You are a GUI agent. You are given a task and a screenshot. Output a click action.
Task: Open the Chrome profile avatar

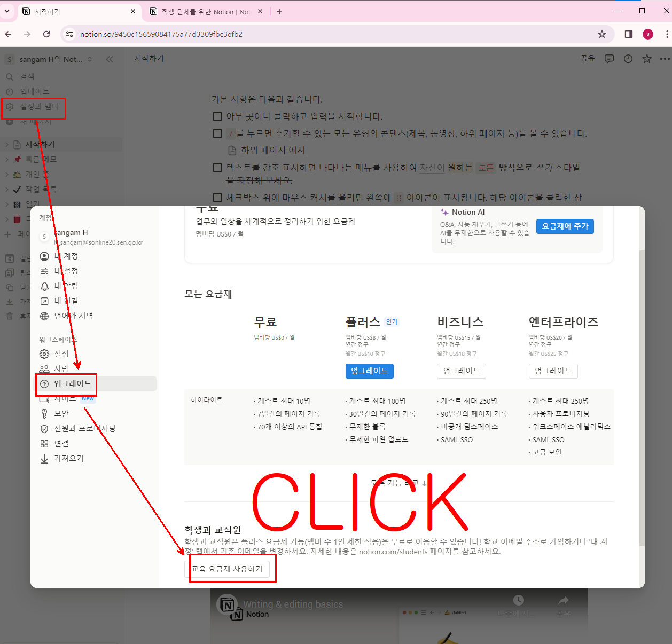648,34
